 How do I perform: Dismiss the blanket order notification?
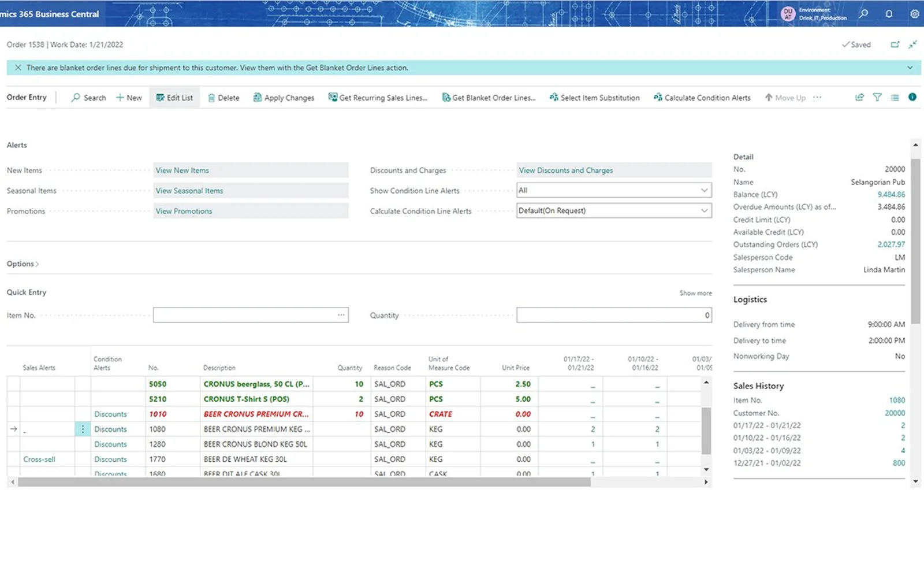[18, 68]
